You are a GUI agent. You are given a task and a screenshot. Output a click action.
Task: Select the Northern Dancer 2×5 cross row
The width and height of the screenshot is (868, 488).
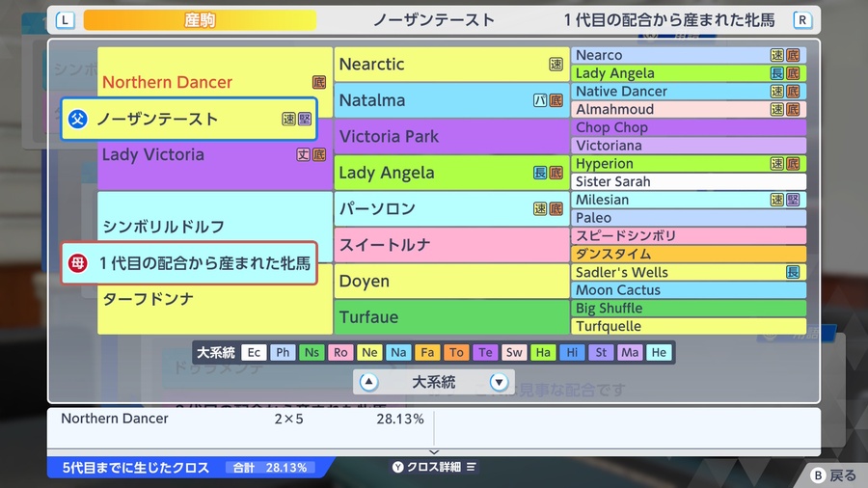(241, 419)
